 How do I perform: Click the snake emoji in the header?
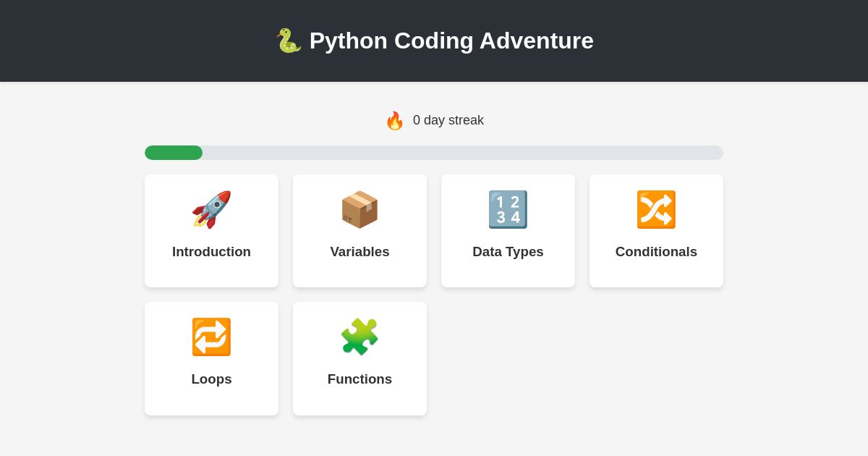(289, 41)
